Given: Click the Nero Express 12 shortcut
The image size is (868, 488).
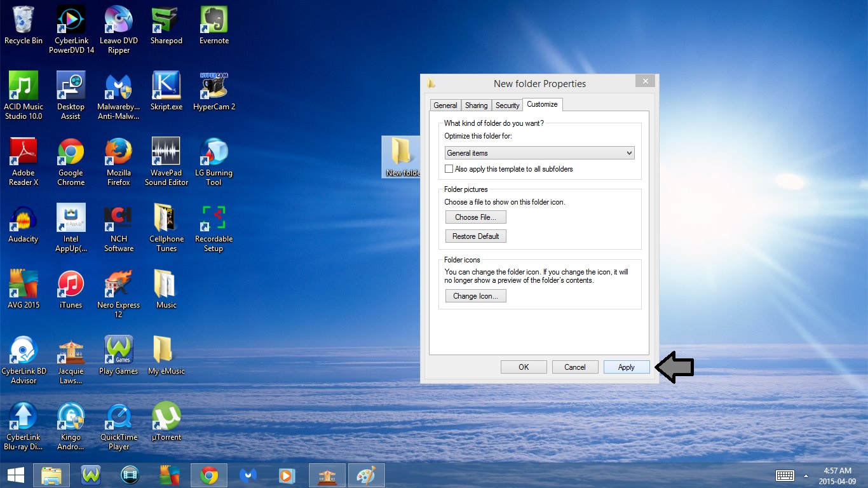Looking at the screenshot, I should (119, 294).
